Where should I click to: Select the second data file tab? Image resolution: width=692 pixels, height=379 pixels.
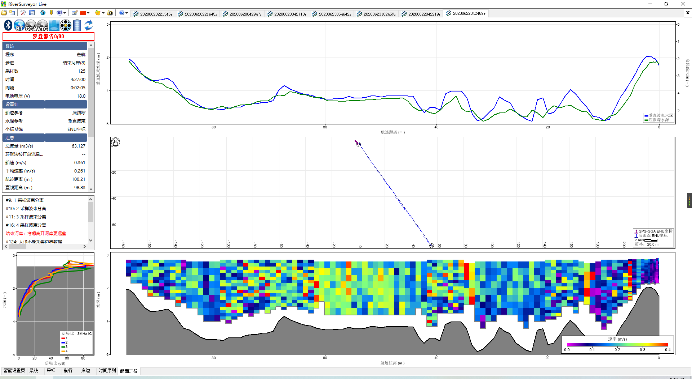click(x=198, y=14)
